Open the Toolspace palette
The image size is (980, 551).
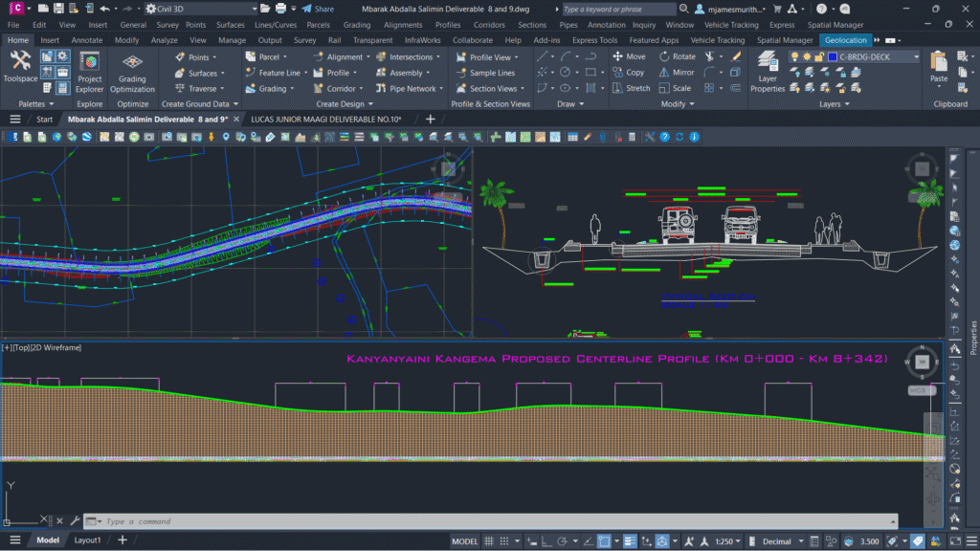tap(20, 66)
